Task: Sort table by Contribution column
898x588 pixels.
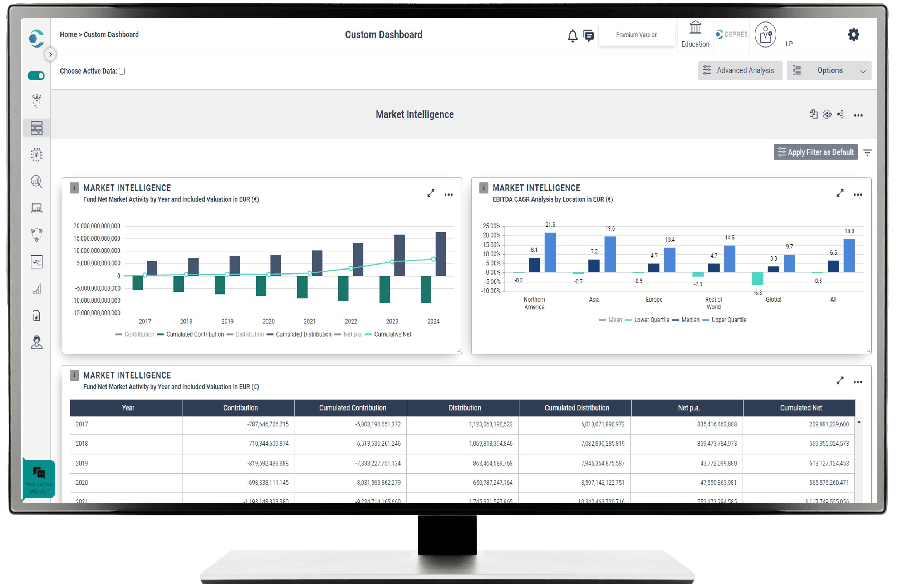Action: 239,408
